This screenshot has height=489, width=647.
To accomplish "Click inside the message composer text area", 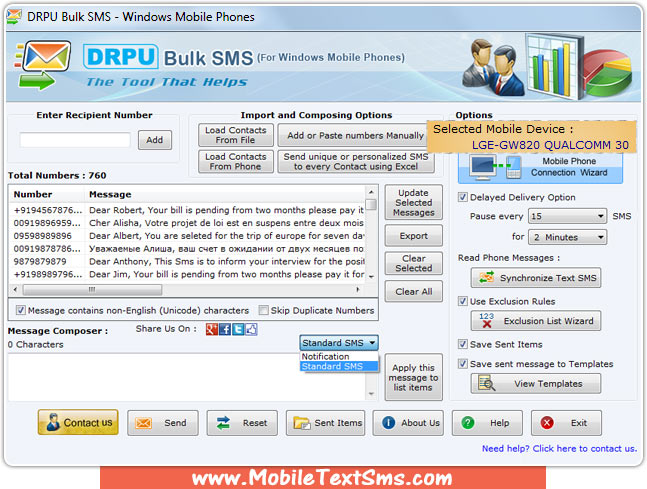I will 187,377.
